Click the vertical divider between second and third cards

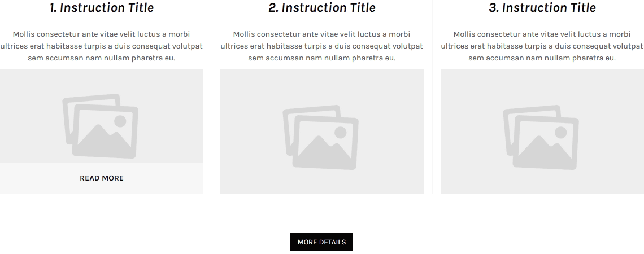coord(432,97)
